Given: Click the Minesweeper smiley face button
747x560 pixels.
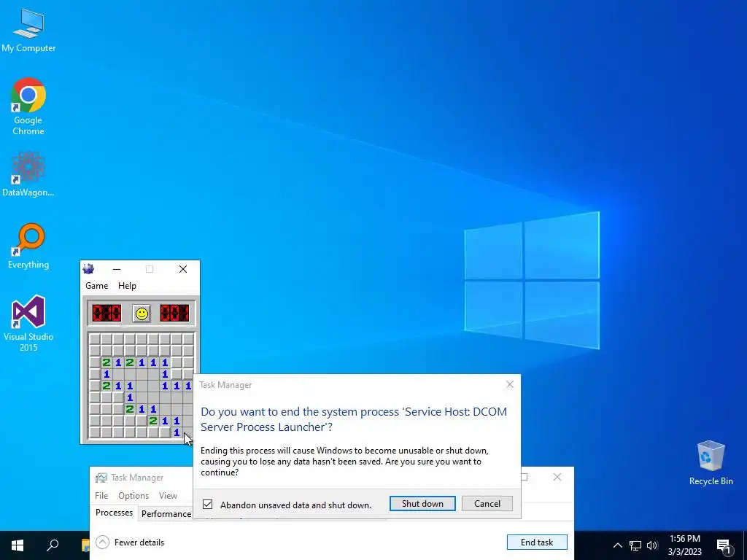Looking at the screenshot, I should point(142,314).
